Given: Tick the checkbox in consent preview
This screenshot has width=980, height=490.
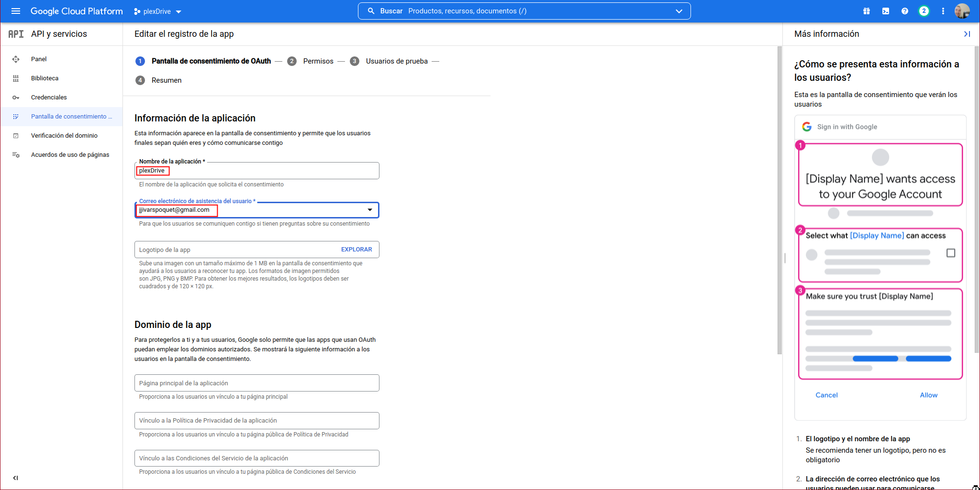Looking at the screenshot, I should (950, 253).
